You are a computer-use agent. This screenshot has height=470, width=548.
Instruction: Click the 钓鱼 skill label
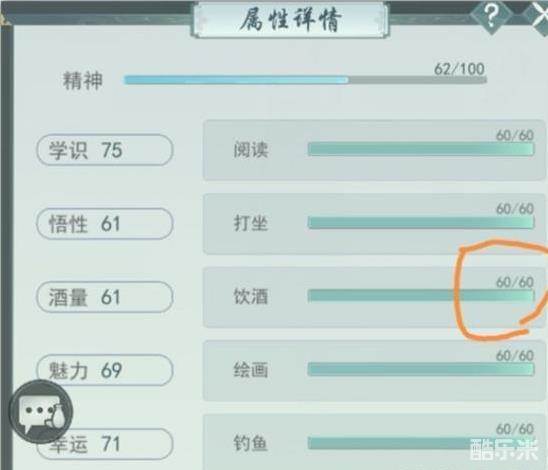click(x=251, y=443)
